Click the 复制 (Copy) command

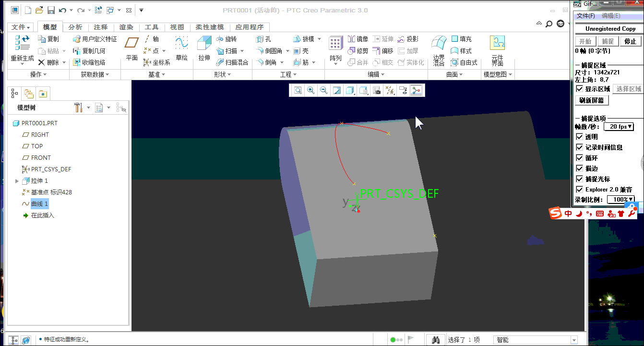click(x=48, y=39)
